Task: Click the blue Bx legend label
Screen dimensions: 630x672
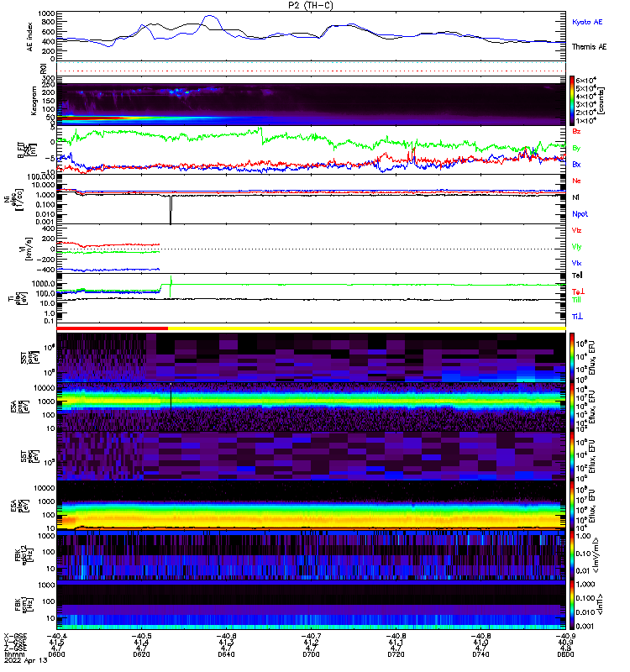Action: click(576, 164)
